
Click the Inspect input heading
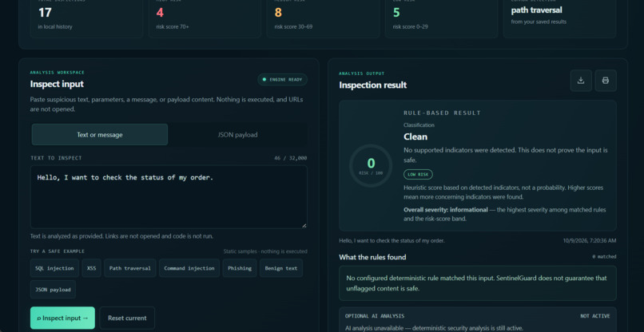57,84
